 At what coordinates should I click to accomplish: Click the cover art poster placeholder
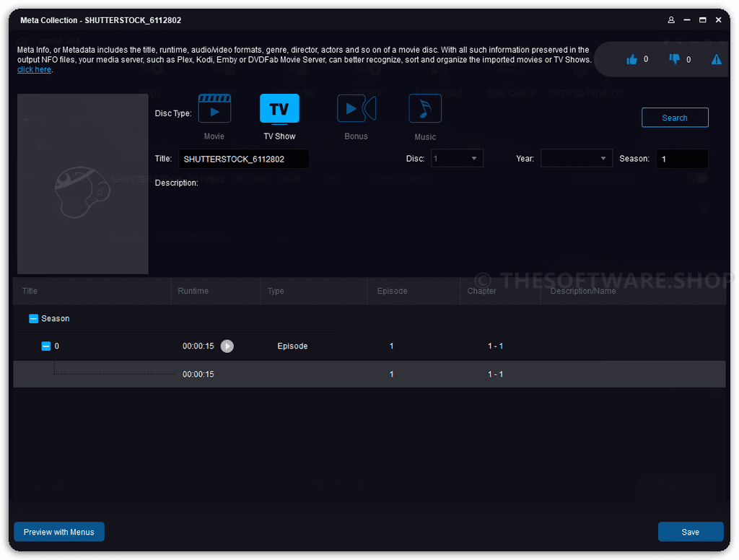point(83,184)
